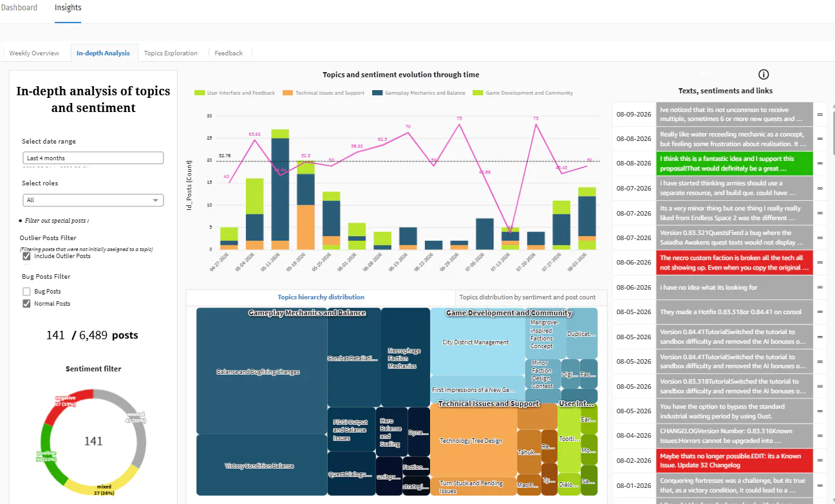The width and height of the screenshot is (835, 504).
Task: Select 'Necrophage Faction Mechanics' treemap block
Action: tap(404, 358)
